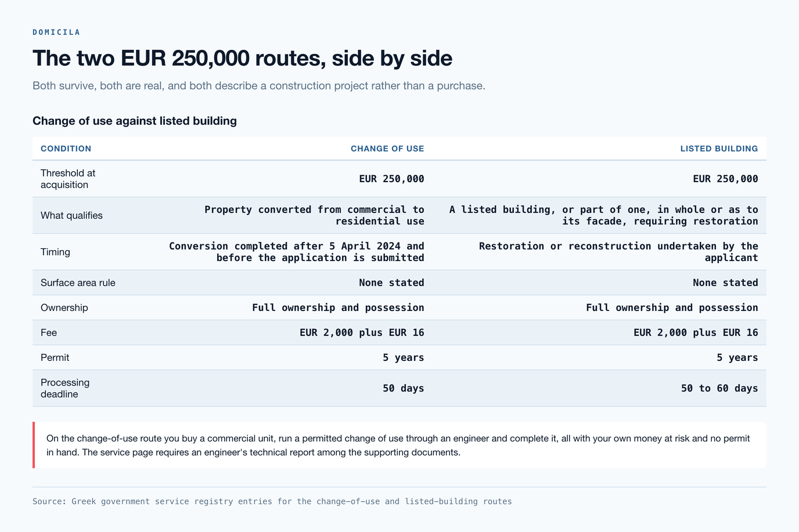
Task: Click 'Property converted from commercial to residential use'
Action: (314, 215)
